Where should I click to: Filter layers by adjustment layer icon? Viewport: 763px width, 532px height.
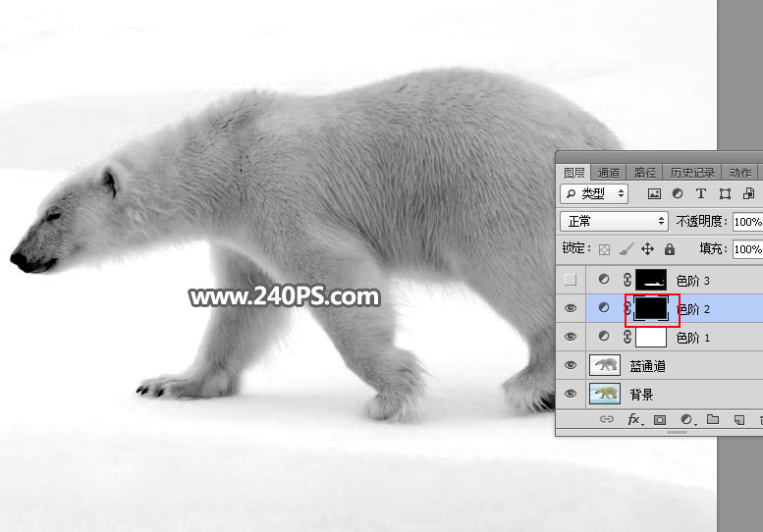678,193
